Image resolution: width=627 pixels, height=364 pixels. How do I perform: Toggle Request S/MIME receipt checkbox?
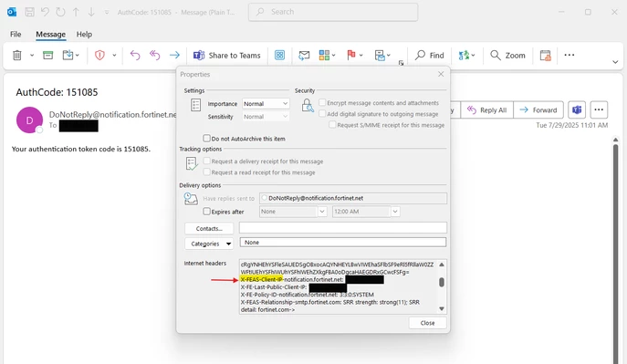332,125
